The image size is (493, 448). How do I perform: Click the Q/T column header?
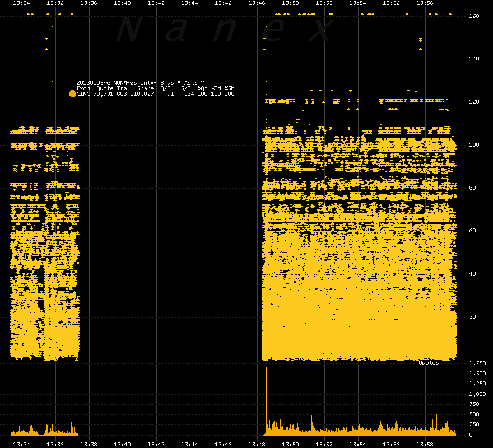point(165,88)
